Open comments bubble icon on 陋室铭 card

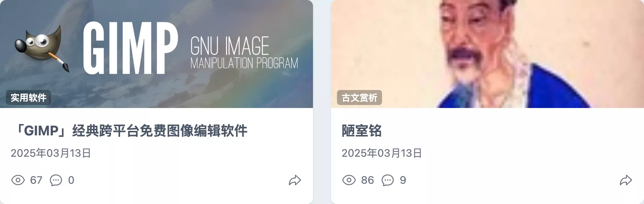(x=388, y=180)
